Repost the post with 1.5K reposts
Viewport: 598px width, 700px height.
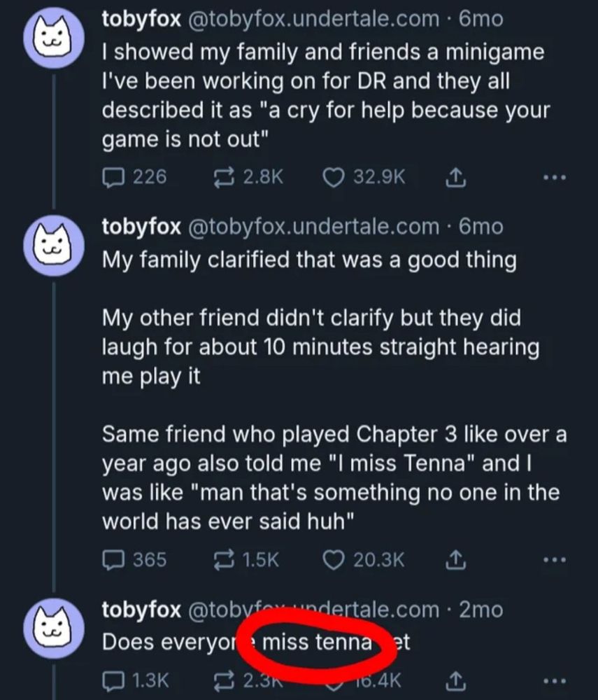point(247,560)
